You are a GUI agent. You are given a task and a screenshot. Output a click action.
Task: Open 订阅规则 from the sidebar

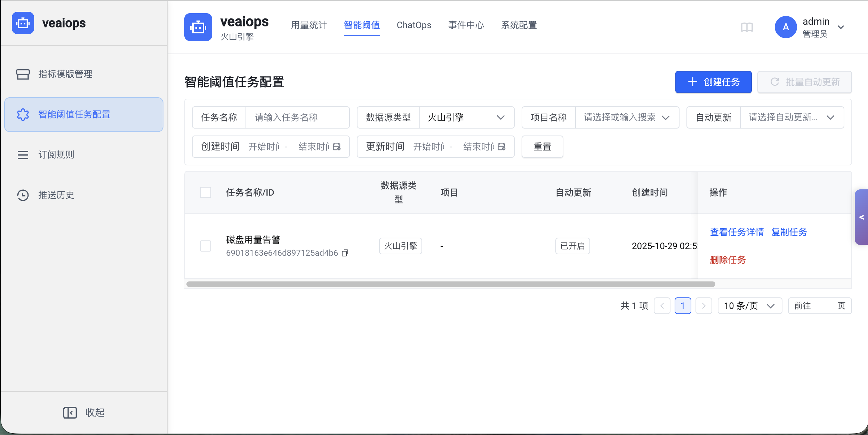pyautogui.click(x=23, y=155)
